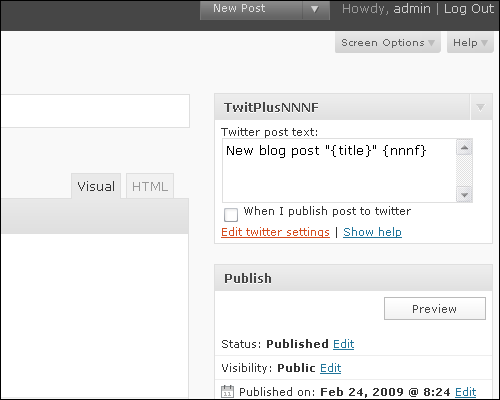
Task: Open the Edit twitter settings link
Action: 275,232
